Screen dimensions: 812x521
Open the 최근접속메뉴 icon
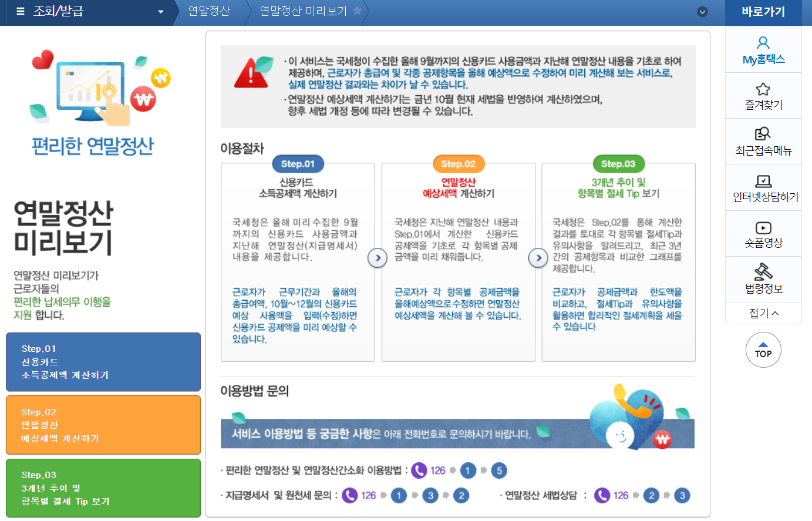pos(763,134)
